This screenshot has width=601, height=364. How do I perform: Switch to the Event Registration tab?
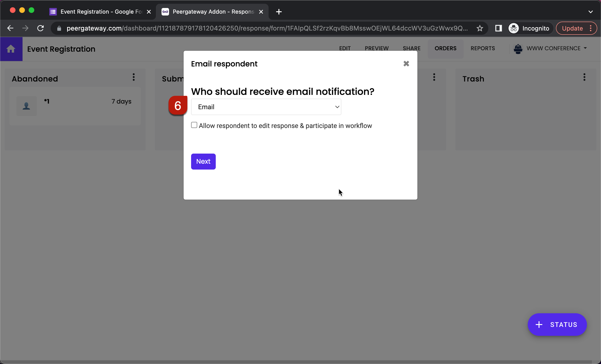[x=98, y=12]
